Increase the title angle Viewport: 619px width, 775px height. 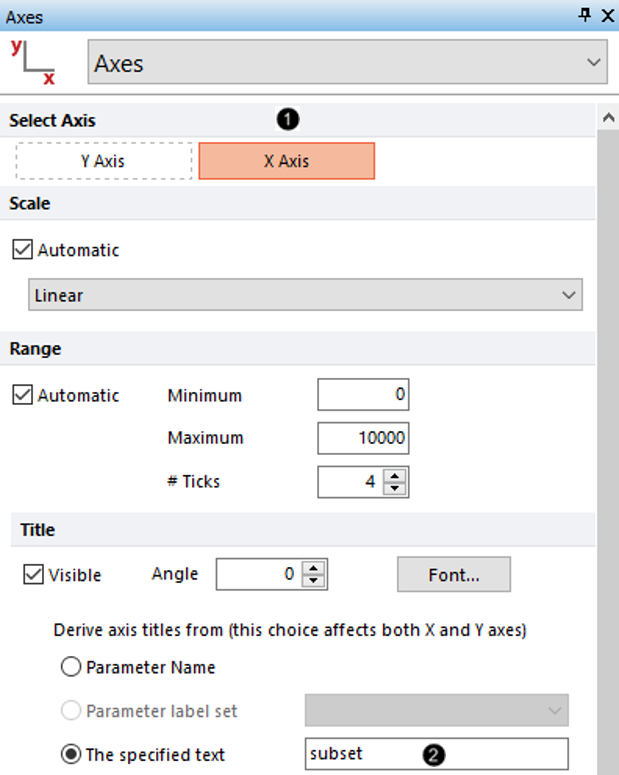click(314, 568)
